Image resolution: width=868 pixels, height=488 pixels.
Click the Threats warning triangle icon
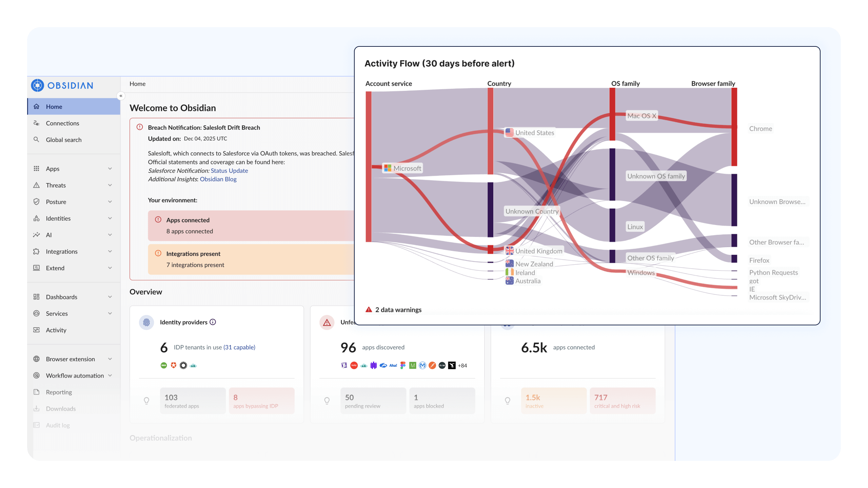click(x=36, y=185)
